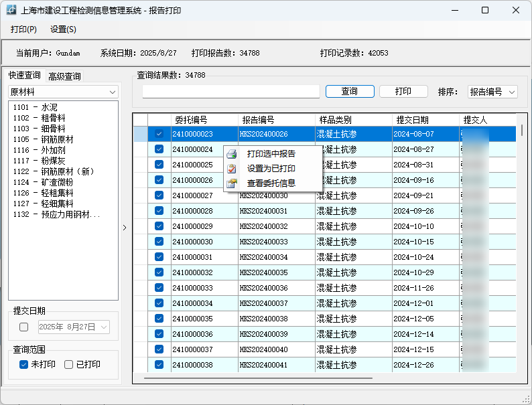Click the 打印 button next to search
The height and width of the screenshot is (405, 532).
tap(403, 91)
